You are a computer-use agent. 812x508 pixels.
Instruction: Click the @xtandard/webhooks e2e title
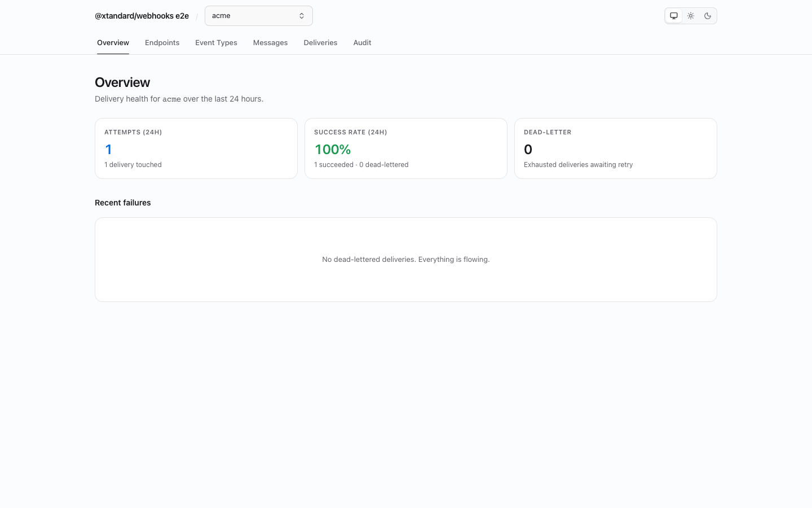142,16
